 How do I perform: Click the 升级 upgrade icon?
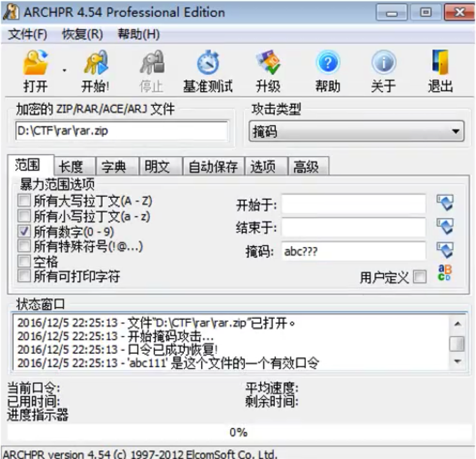tap(268, 63)
